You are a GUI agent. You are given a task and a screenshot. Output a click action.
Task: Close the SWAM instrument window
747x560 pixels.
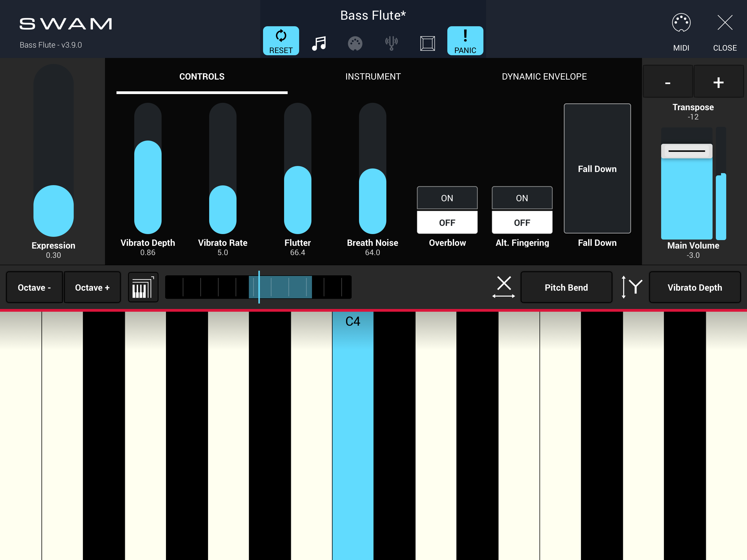[x=725, y=32]
